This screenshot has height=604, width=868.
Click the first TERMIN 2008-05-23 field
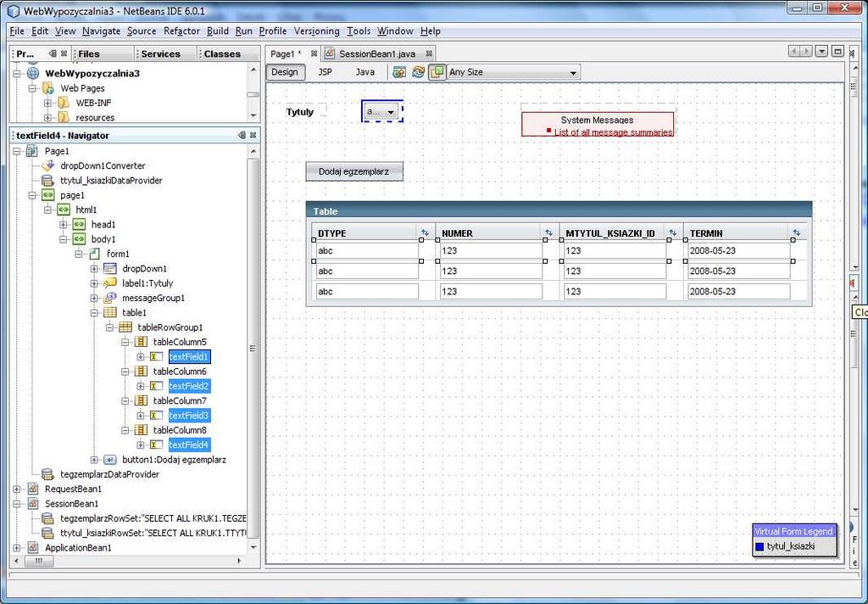[739, 250]
